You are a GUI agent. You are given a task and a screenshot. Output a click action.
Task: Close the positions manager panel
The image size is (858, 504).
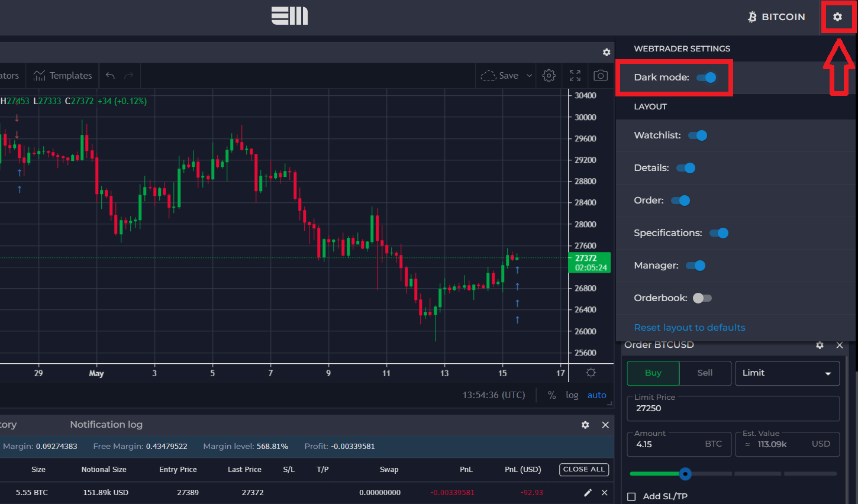[x=605, y=425]
